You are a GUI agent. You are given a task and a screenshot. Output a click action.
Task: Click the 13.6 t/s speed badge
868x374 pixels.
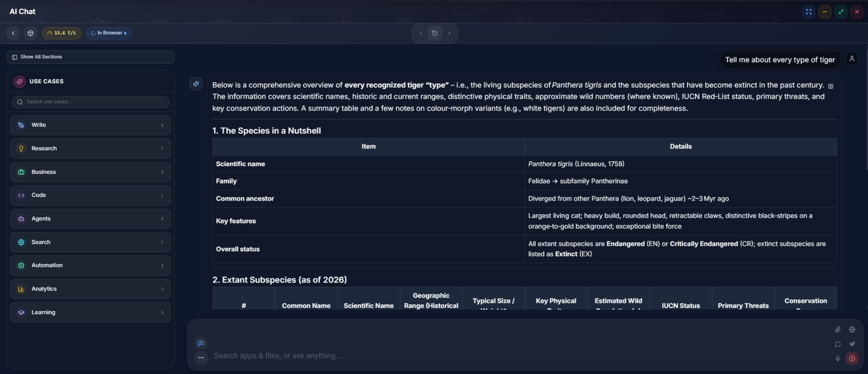click(x=62, y=33)
